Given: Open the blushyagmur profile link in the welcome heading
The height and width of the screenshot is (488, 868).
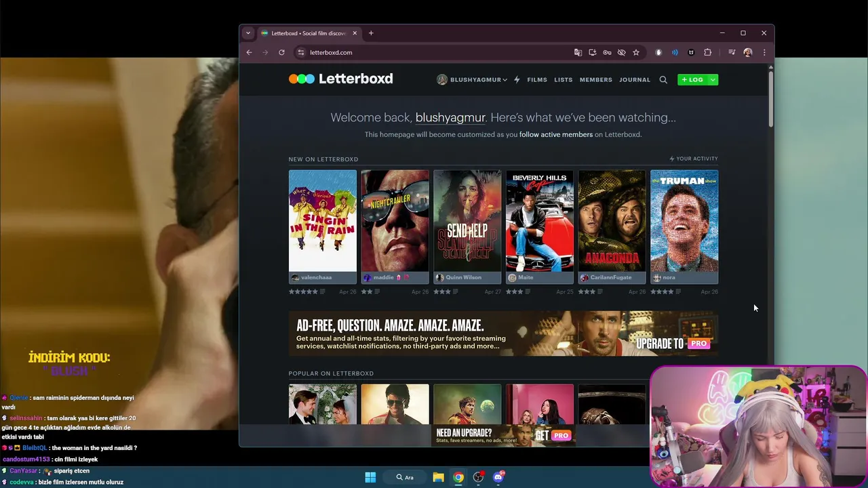Looking at the screenshot, I should point(450,117).
